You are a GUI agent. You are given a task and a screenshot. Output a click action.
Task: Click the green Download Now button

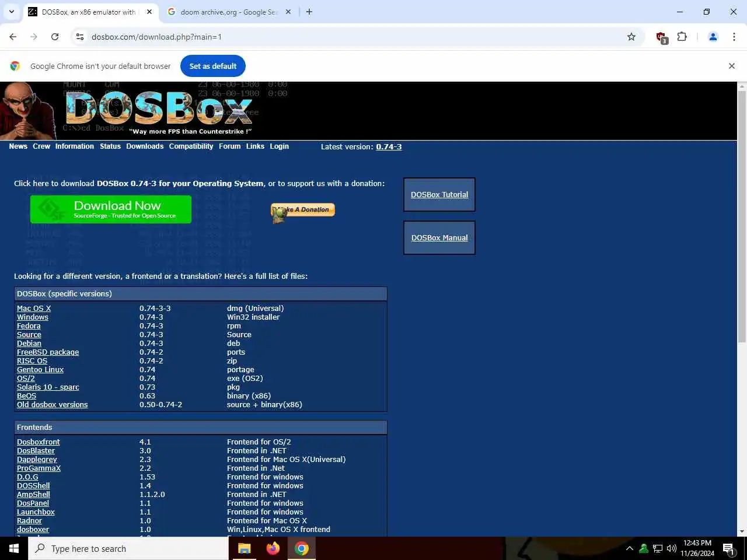tap(111, 209)
